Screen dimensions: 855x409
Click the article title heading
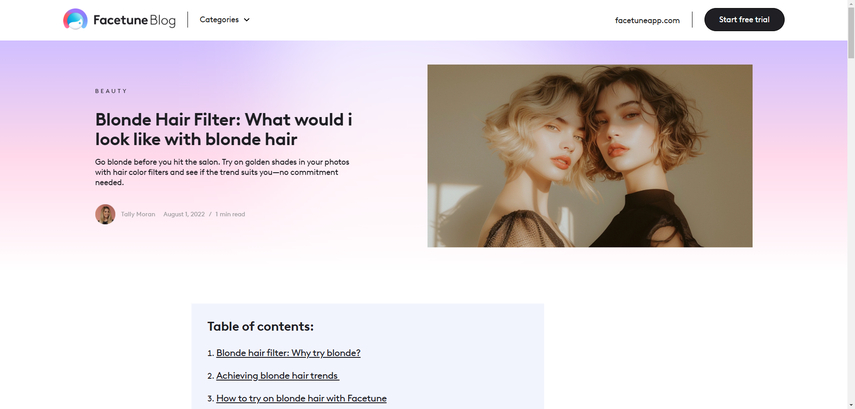224,129
